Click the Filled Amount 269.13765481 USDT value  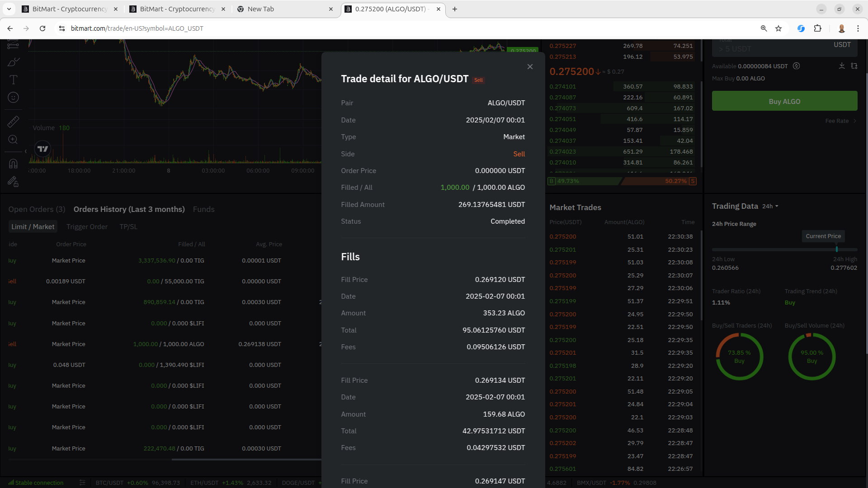pyautogui.click(x=491, y=205)
